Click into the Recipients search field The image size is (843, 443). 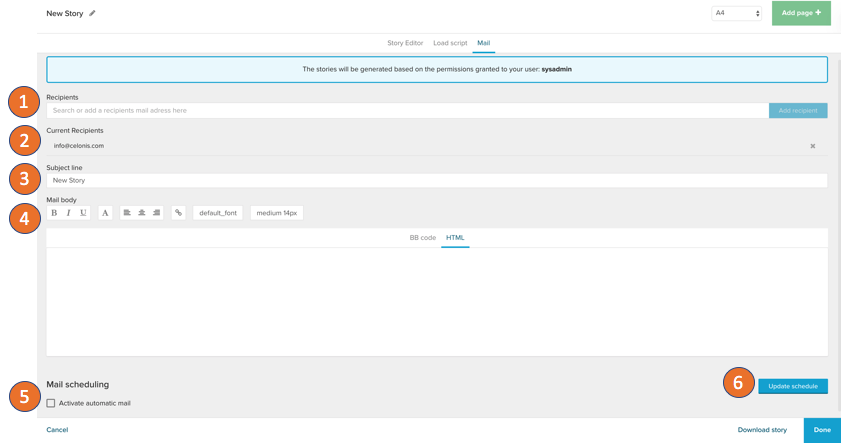[407, 111]
